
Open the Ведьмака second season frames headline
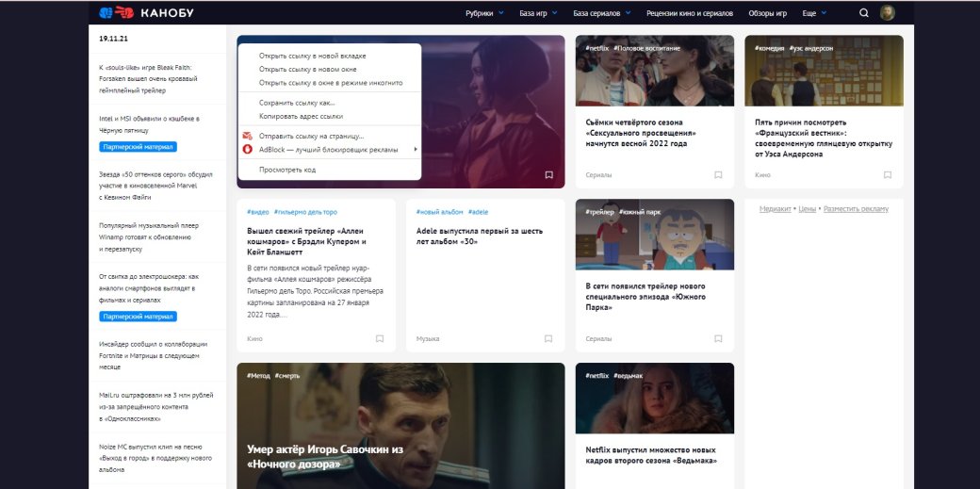650,455
